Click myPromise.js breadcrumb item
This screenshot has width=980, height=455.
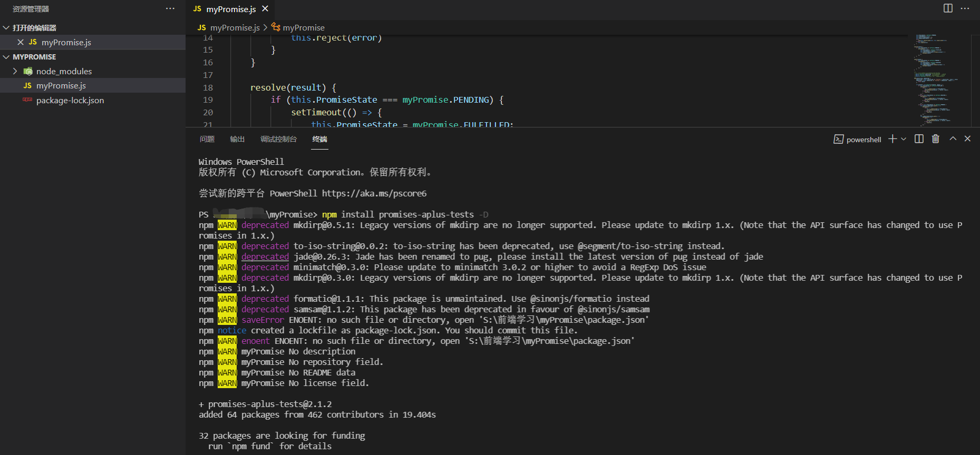(x=235, y=27)
